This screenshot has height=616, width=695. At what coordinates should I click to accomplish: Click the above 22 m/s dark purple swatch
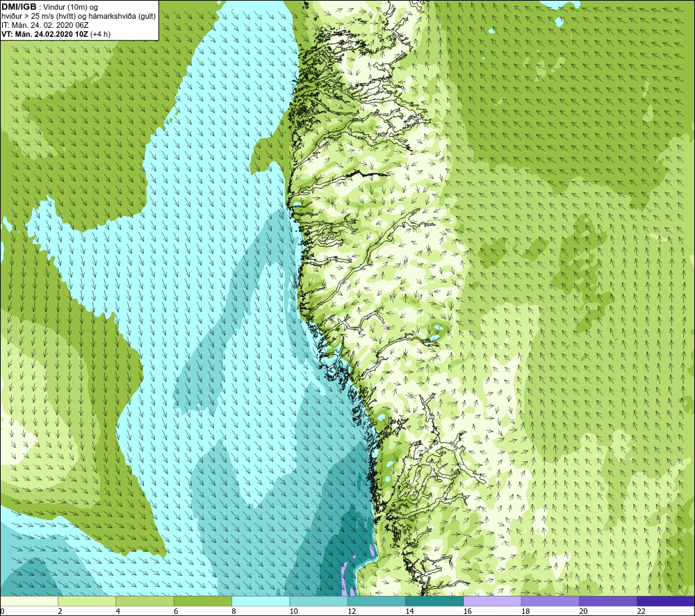tap(666, 601)
